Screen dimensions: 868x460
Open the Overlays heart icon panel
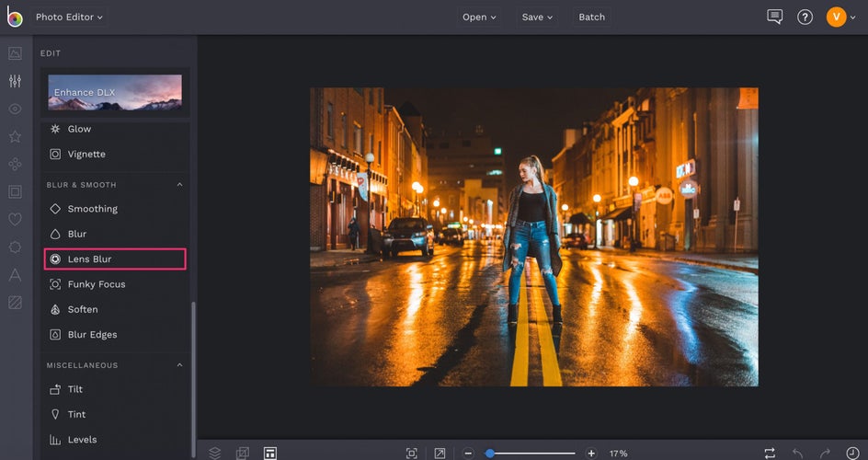tap(15, 219)
